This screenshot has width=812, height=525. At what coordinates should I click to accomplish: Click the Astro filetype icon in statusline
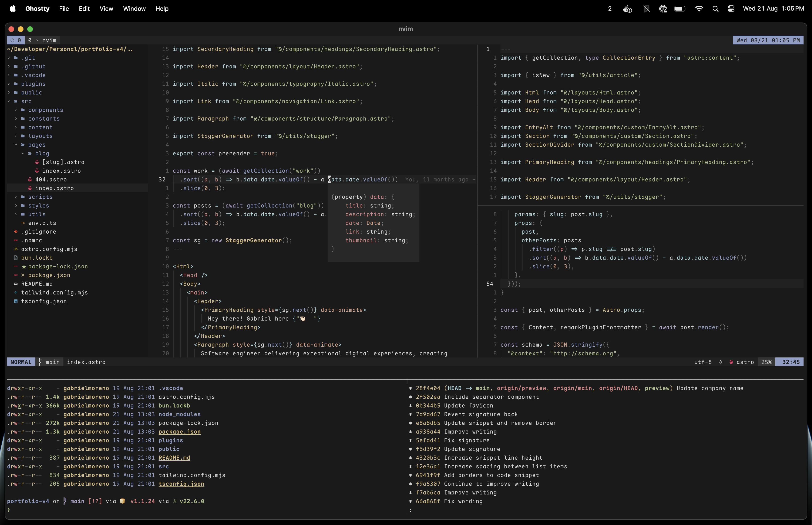(731, 362)
